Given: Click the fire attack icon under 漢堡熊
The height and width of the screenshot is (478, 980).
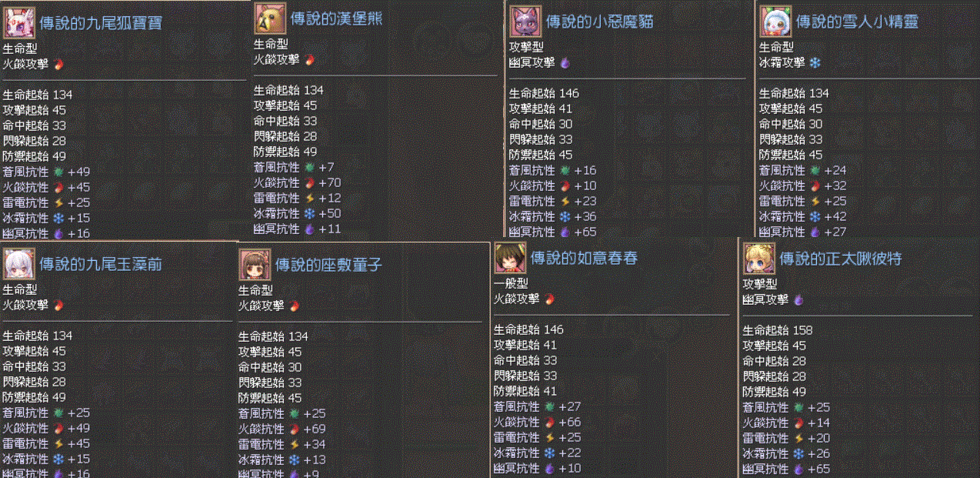Looking at the screenshot, I should click(308, 59).
